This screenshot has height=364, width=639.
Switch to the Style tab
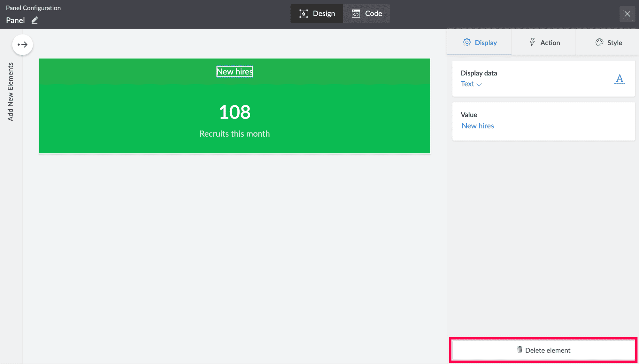tap(609, 42)
